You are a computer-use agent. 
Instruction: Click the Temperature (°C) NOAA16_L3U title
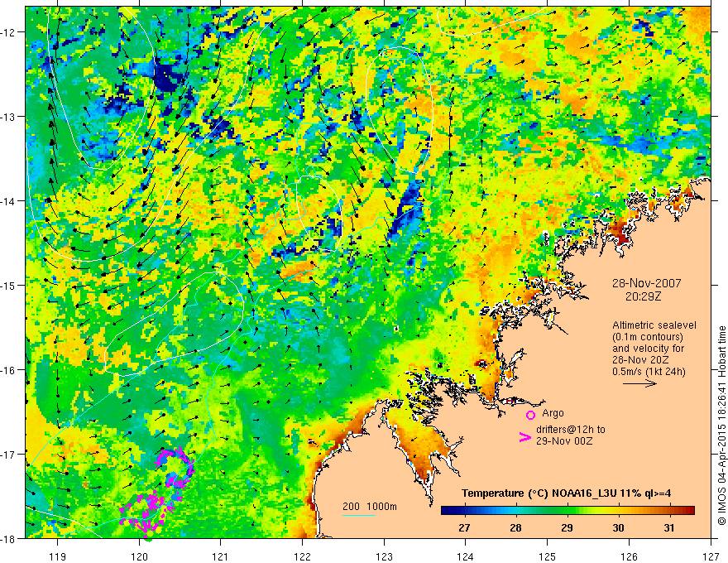click(566, 493)
